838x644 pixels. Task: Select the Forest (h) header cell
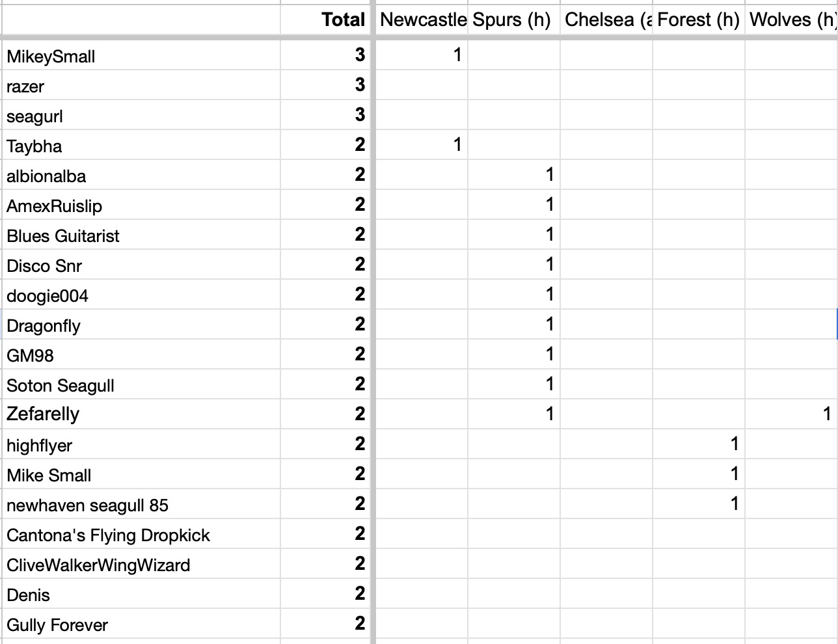tap(699, 20)
